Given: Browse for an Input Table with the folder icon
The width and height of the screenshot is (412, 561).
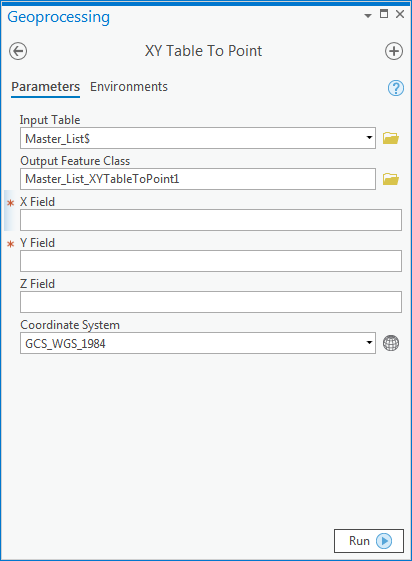Looking at the screenshot, I should [391, 138].
